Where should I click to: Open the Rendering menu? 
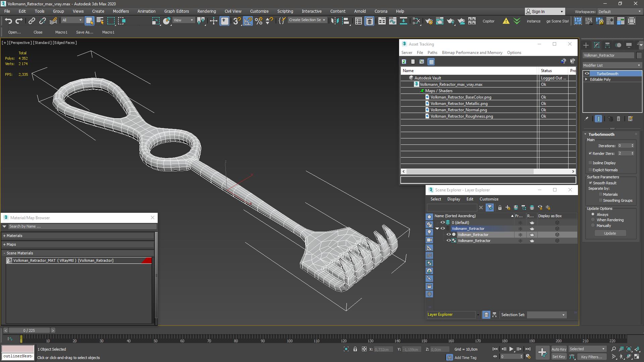tap(206, 11)
